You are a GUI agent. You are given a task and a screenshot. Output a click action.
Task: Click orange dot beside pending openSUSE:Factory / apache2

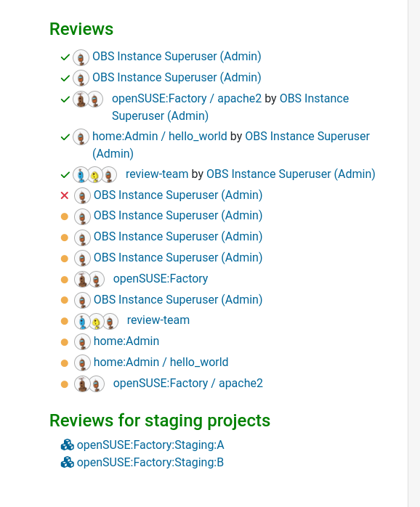(x=65, y=384)
